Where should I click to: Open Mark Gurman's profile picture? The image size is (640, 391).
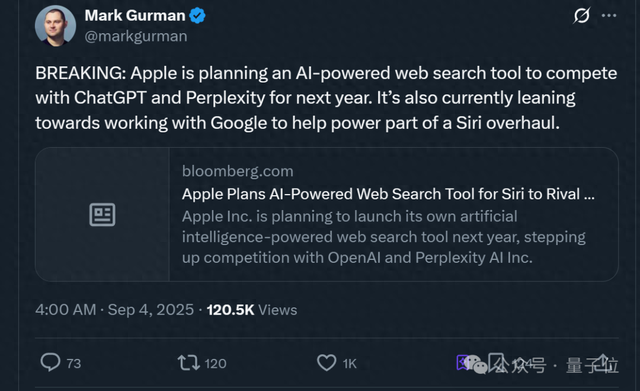(x=56, y=25)
